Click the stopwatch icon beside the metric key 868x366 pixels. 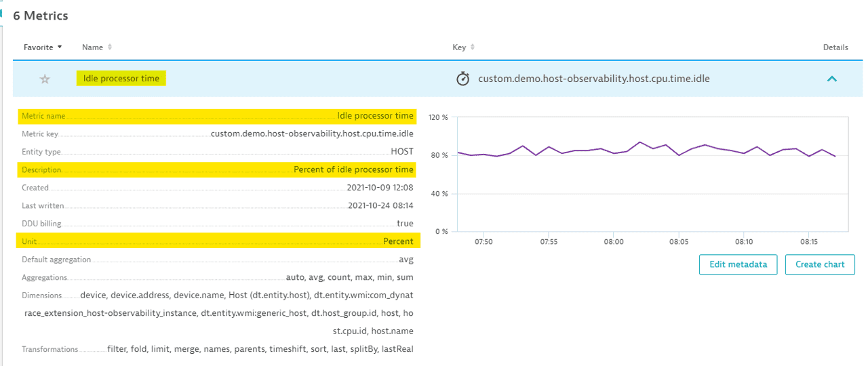tap(462, 79)
